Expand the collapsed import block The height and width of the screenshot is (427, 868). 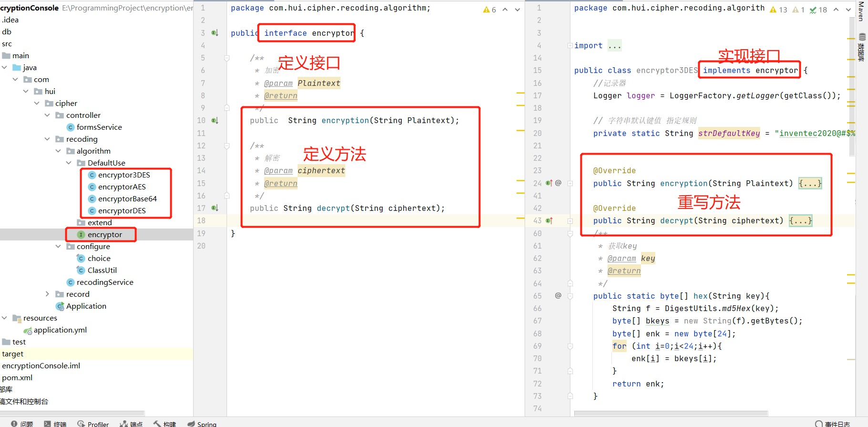point(570,46)
